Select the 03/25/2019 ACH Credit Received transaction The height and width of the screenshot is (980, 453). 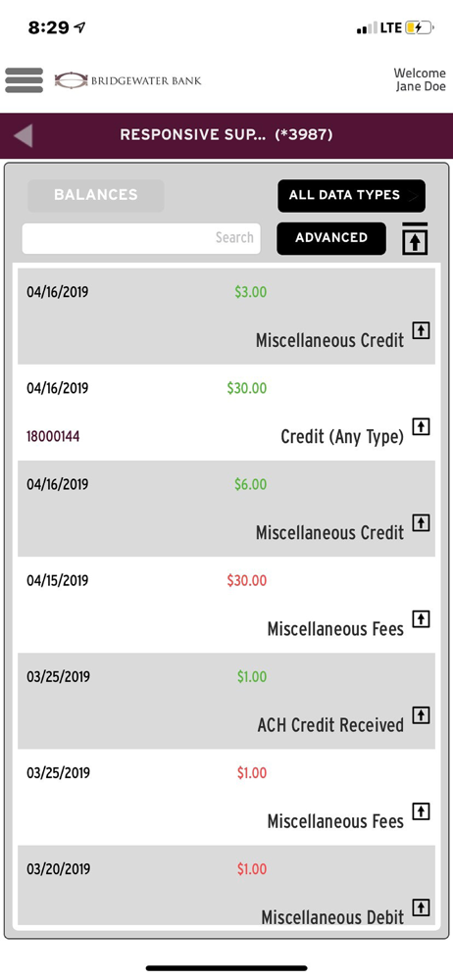[x=226, y=702]
